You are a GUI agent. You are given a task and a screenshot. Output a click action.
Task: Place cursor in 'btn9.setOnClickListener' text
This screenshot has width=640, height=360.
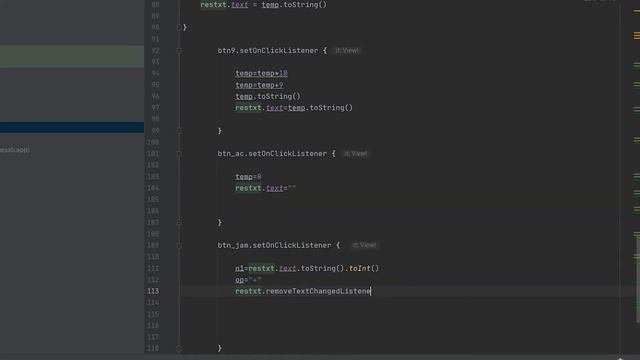[268, 51]
